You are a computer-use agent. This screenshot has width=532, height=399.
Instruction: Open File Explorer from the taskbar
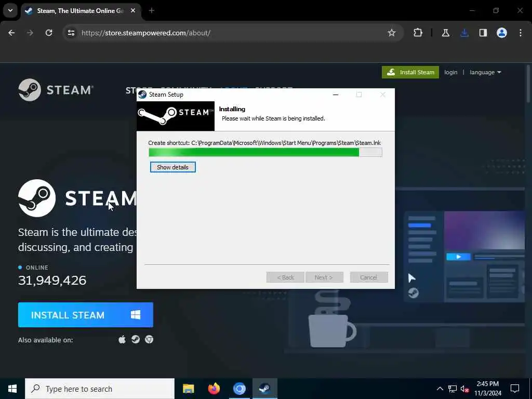188,389
